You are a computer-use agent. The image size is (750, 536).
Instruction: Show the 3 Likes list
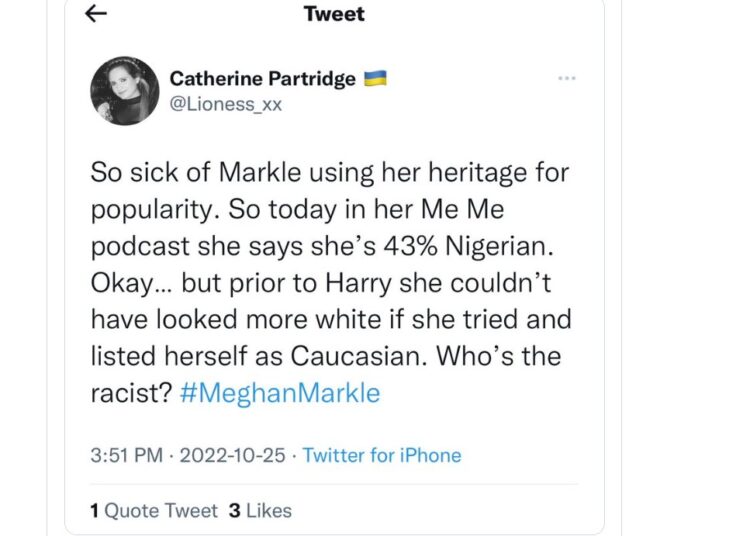pos(260,511)
